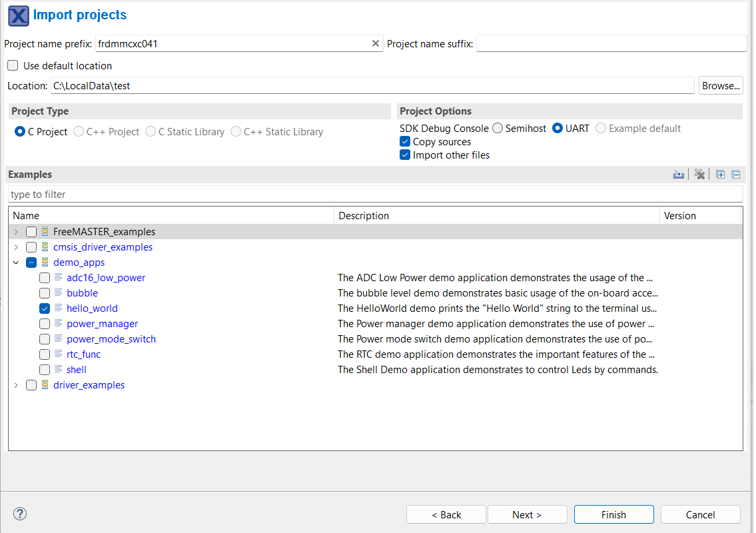This screenshot has width=756, height=533.
Task: Check the shell demo checkbox
Action: pos(45,370)
